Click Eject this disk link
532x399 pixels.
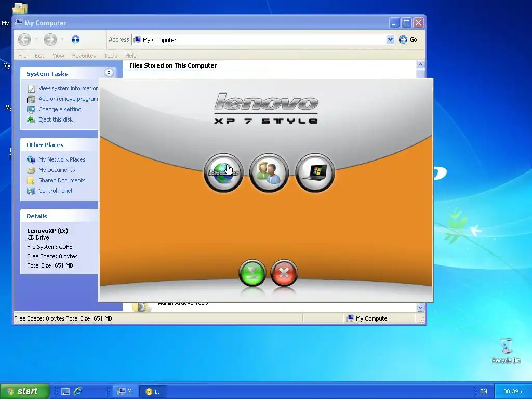[x=55, y=119]
